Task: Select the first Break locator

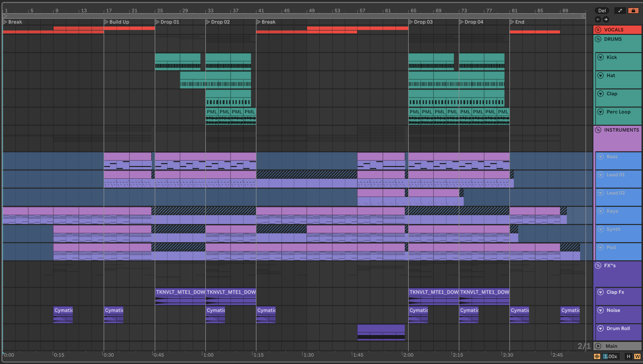Action: click(13, 22)
